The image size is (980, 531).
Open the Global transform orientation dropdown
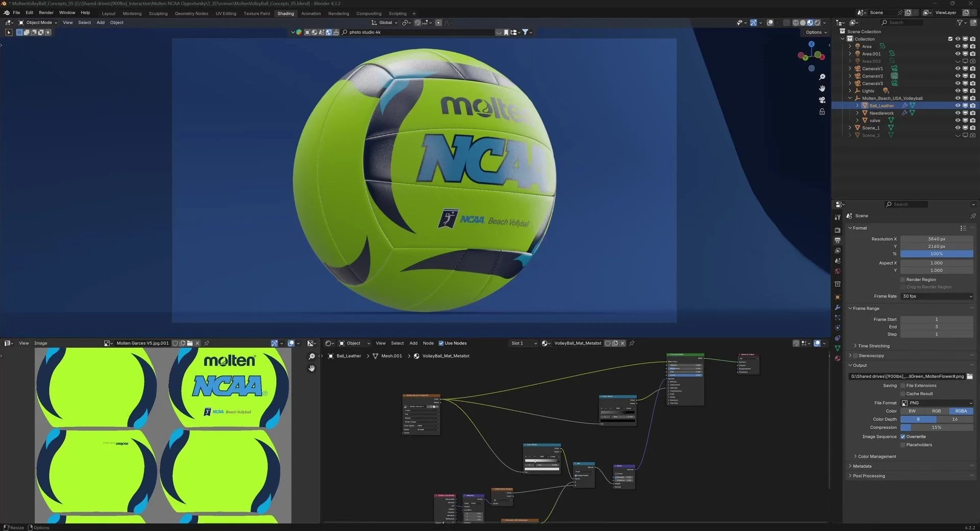(x=384, y=22)
